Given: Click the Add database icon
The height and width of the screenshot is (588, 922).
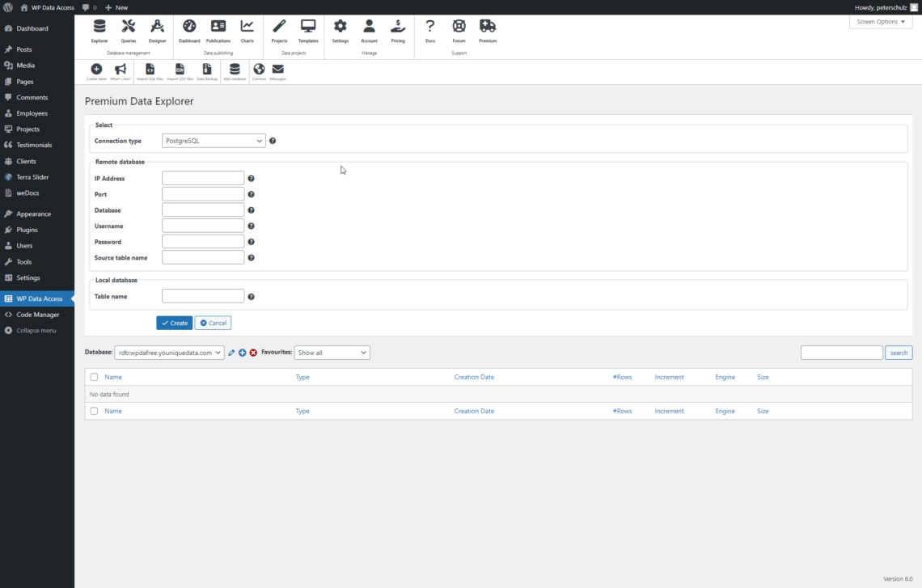Looking at the screenshot, I should [235, 71].
